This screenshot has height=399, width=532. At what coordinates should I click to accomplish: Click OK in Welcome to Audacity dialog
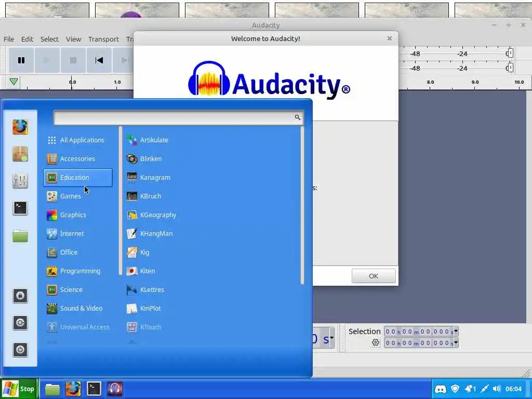click(x=374, y=276)
